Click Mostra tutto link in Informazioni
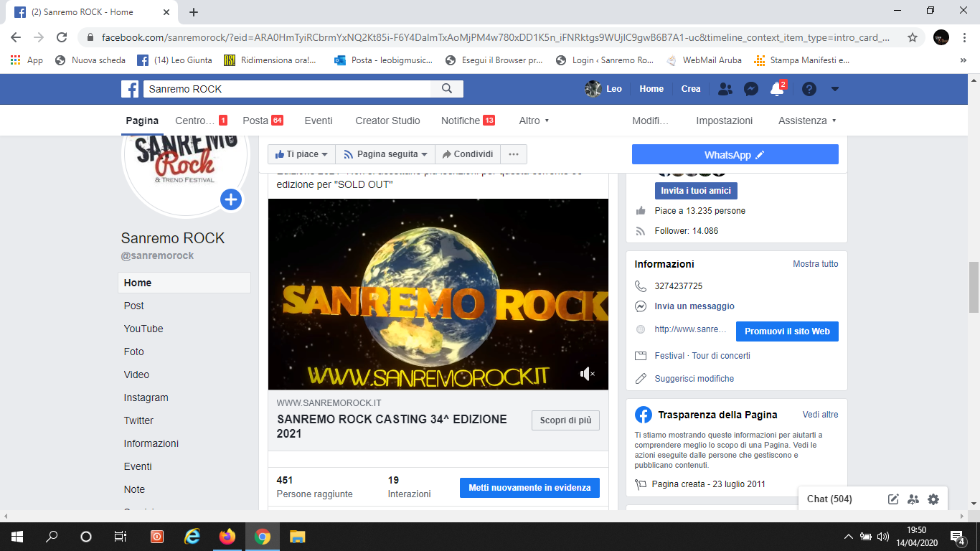The width and height of the screenshot is (980, 551). point(815,264)
